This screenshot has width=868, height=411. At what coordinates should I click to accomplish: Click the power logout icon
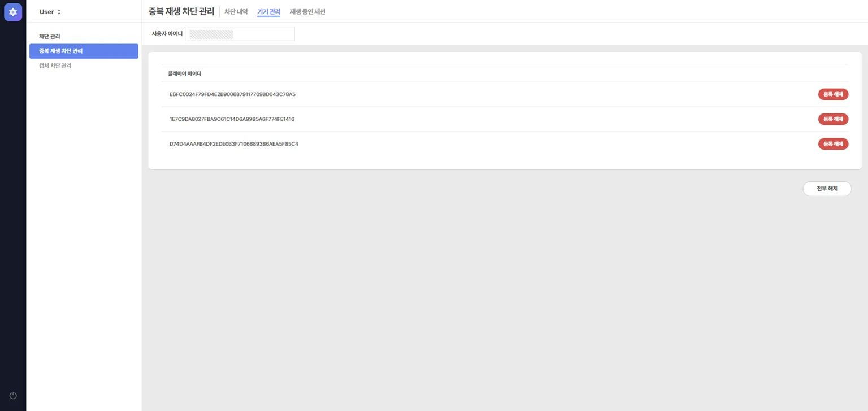pos(13,396)
